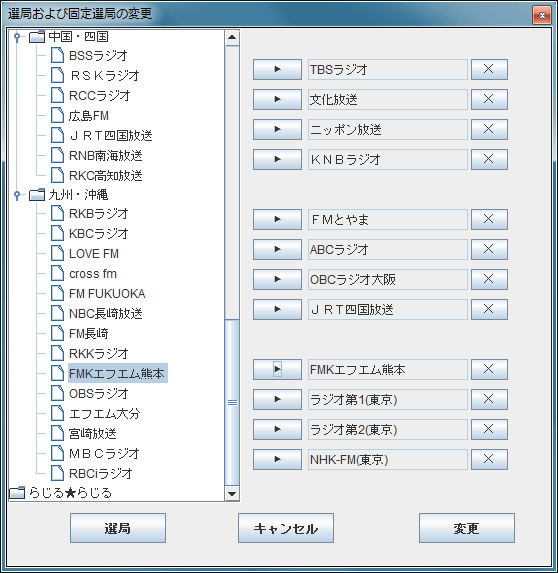Click the scroll up arrow in station tree
This screenshot has width=558, height=573.
click(232, 37)
